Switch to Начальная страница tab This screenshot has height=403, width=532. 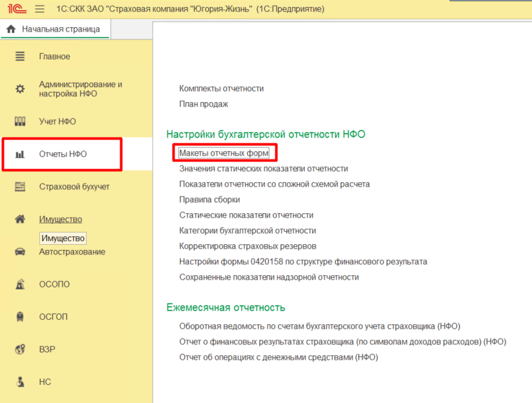click(x=54, y=29)
